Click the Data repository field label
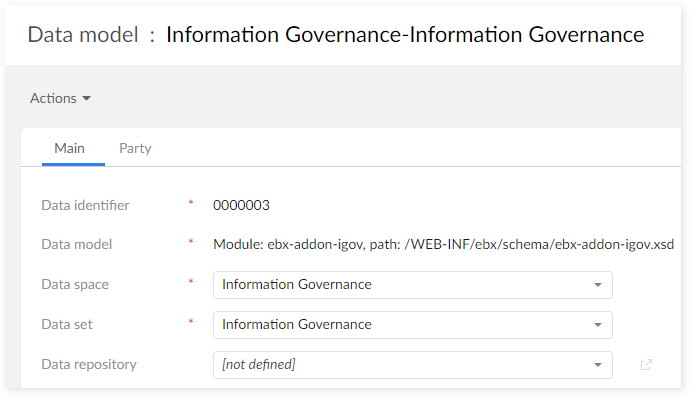Viewport: 690px width, 397px height. [89, 364]
